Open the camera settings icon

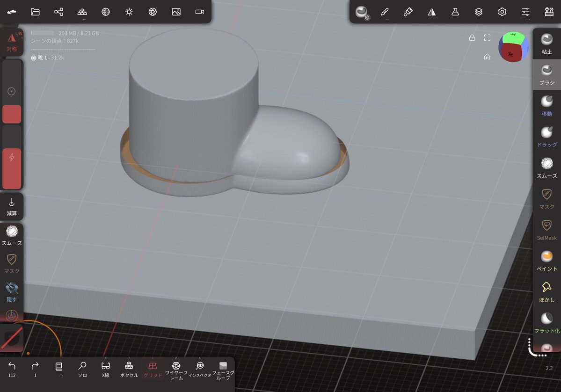click(200, 12)
